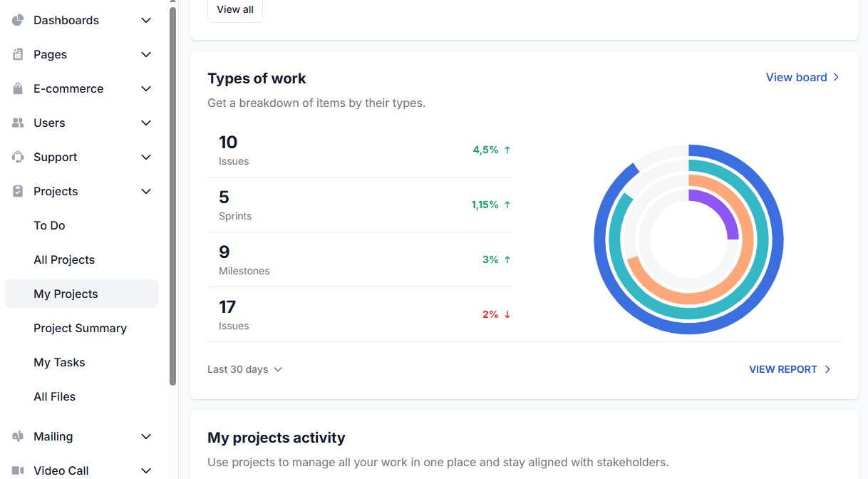The width and height of the screenshot is (868, 479).
Task: Select My Projects in the sidebar
Action: (x=66, y=294)
